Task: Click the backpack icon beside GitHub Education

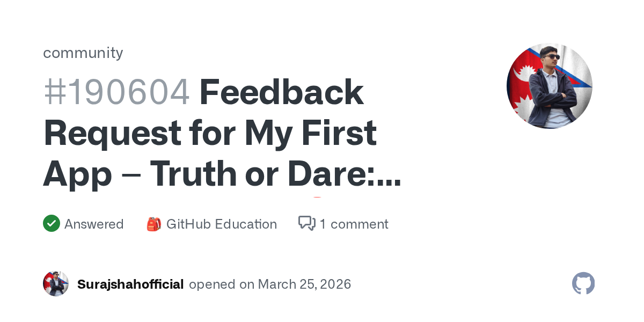Action: point(153,224)
